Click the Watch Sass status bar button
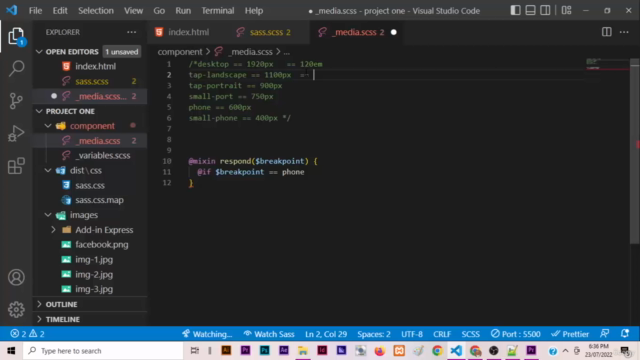Image resolution: width=640 pixels, height=360 pixels. (x=269, y=334)
